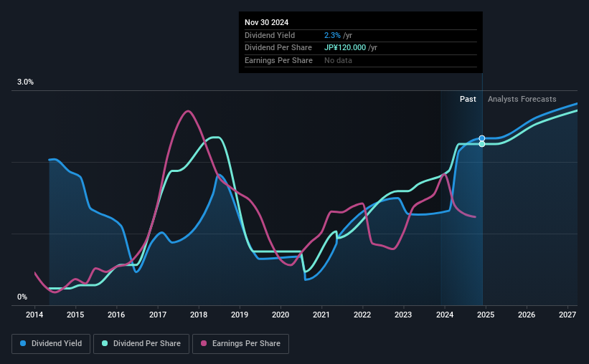Viewport: 589px width, 364px height.
Task: Select the 2015 x-axis label
Action: [x=75, y=315]
